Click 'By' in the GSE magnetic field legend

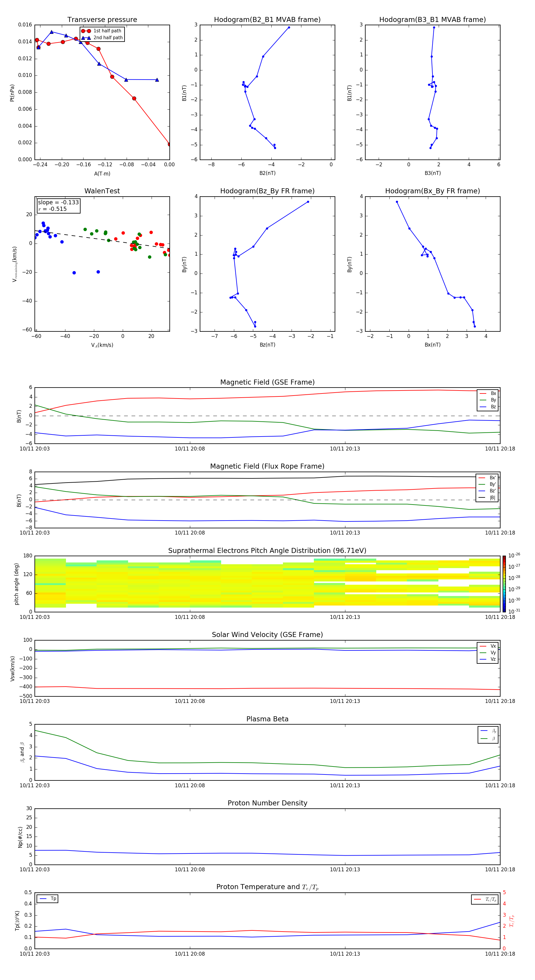point(493,400)
